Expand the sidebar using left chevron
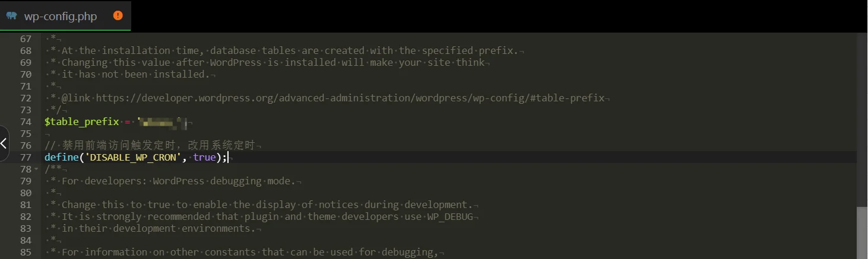Image resolution: width=868 pixels, height=259 pixels. tap(4, 143)
